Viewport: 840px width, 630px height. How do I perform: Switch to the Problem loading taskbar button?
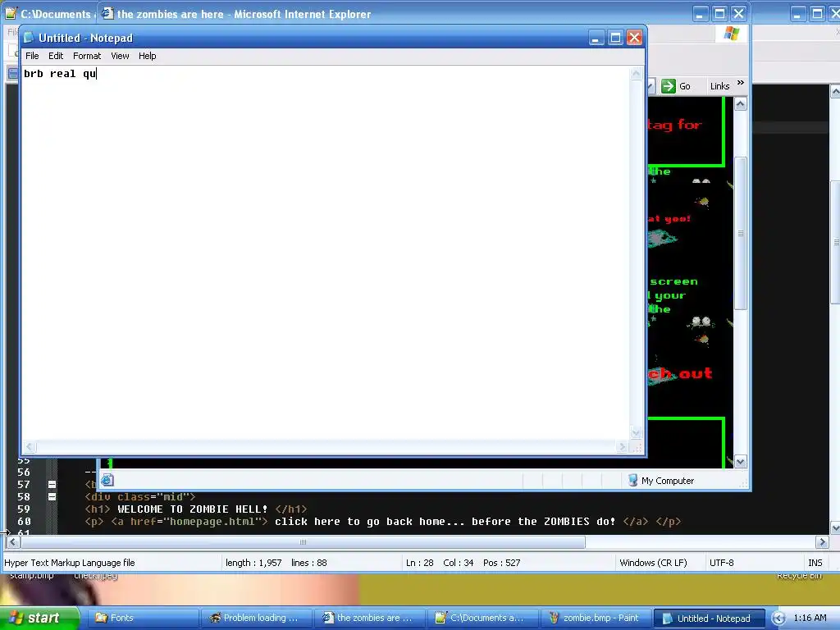tap(256, 618)
